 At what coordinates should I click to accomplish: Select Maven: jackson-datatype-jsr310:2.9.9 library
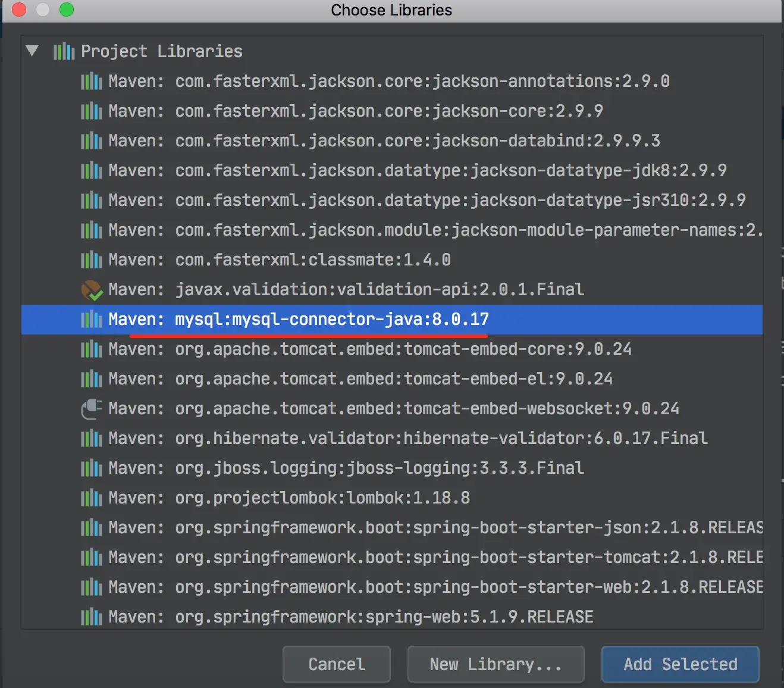coord(392,200)
